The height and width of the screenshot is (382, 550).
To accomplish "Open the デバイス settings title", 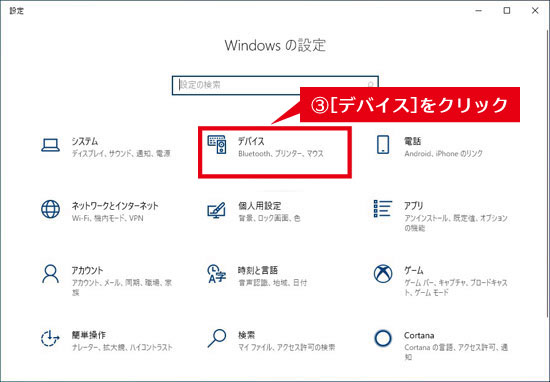I will [251, 141].
